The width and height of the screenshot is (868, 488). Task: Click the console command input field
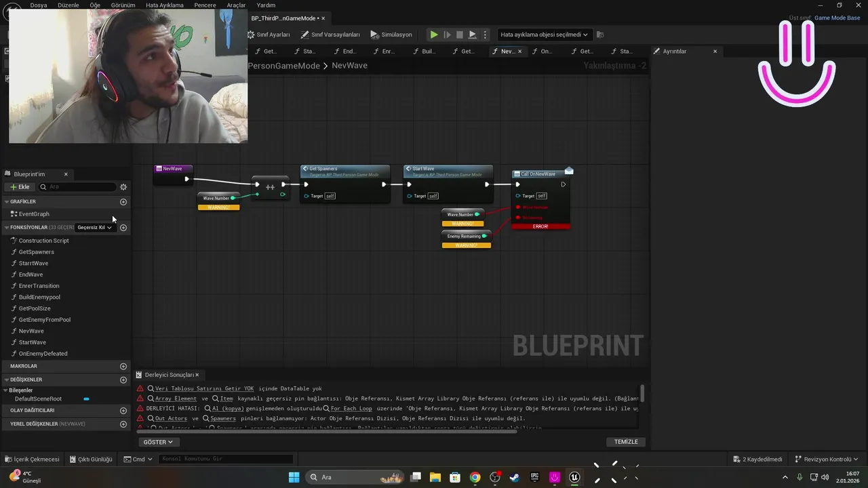226,460
